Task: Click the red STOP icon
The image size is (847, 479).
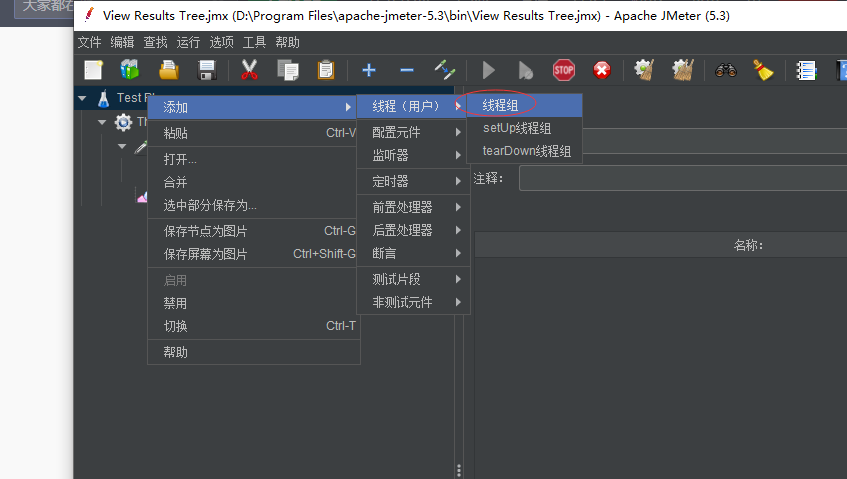Action: tap(563, 70)
